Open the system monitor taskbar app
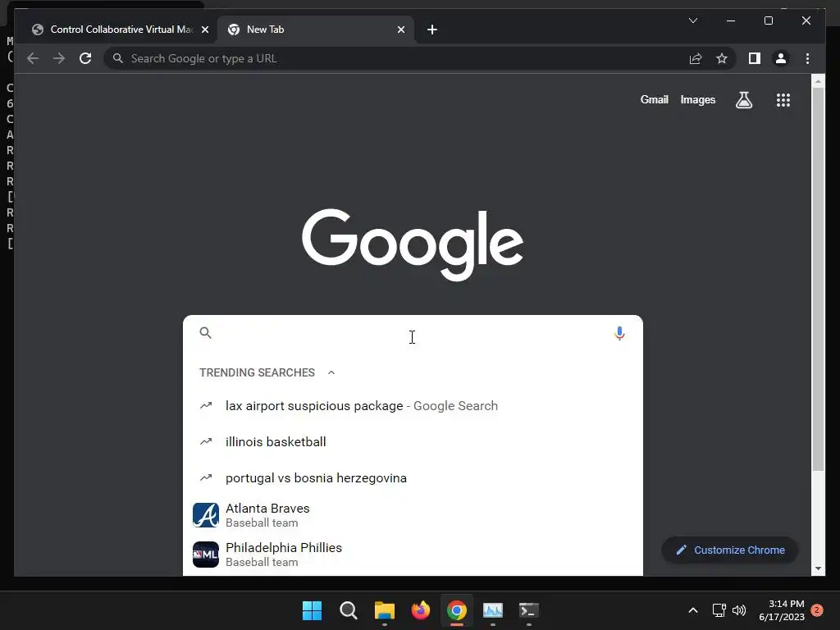This screenshot has width=840, height=630. point(493,610)
